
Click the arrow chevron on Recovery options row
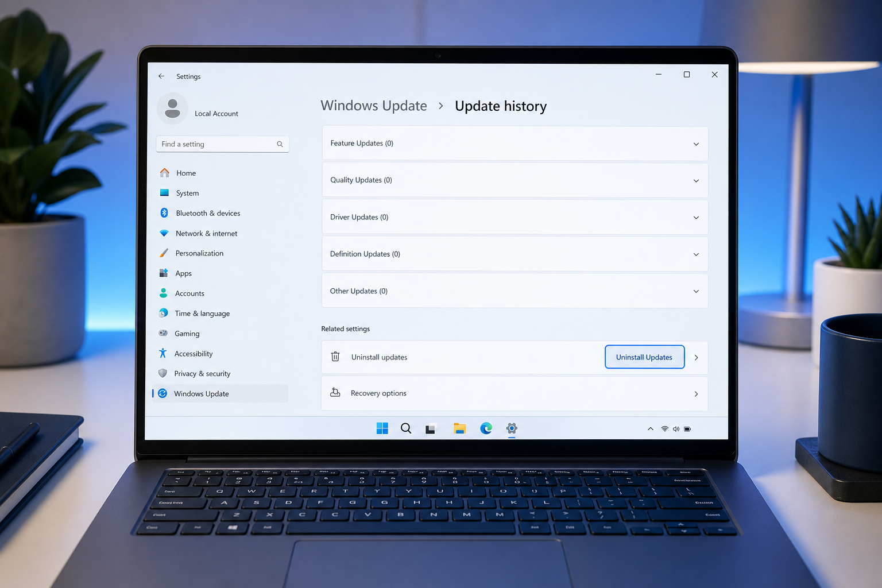[696, 394]
